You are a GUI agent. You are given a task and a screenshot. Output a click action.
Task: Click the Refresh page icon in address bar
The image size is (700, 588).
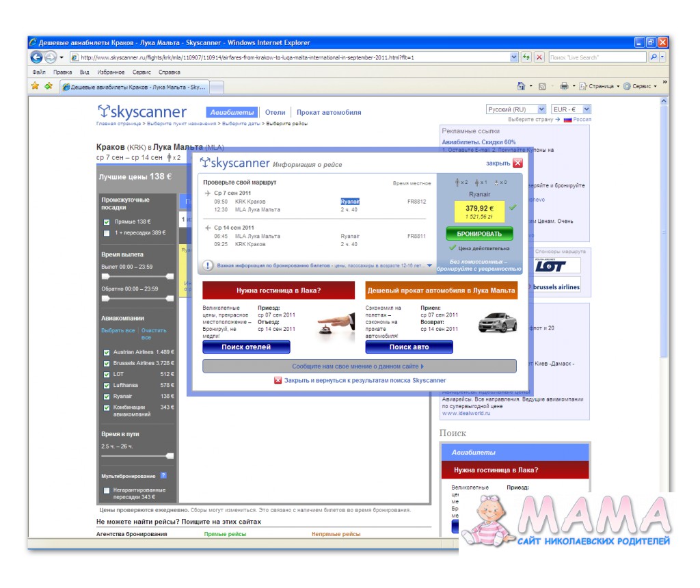tap(526, 57)
